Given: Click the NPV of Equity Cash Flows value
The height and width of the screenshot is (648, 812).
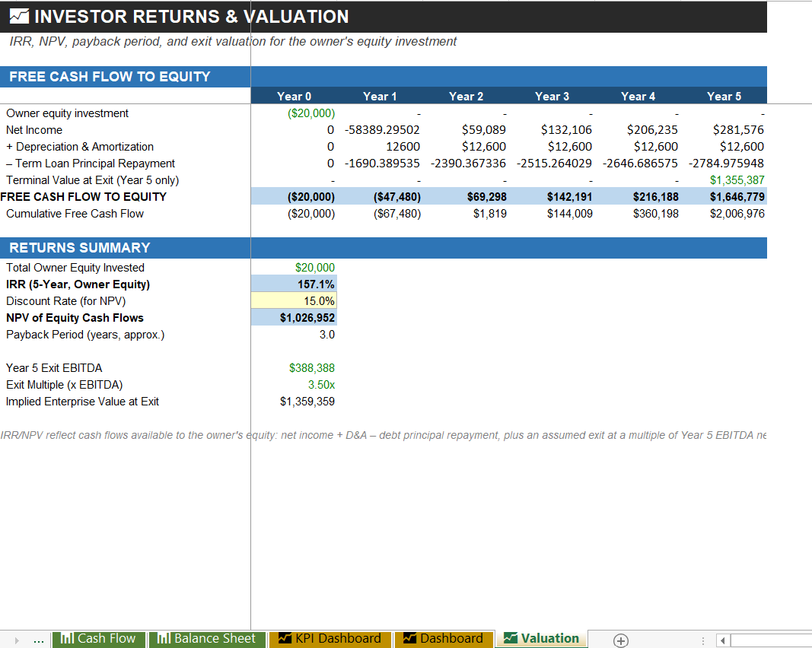Looking at the screenshot, I should click(x=294, y=318).
